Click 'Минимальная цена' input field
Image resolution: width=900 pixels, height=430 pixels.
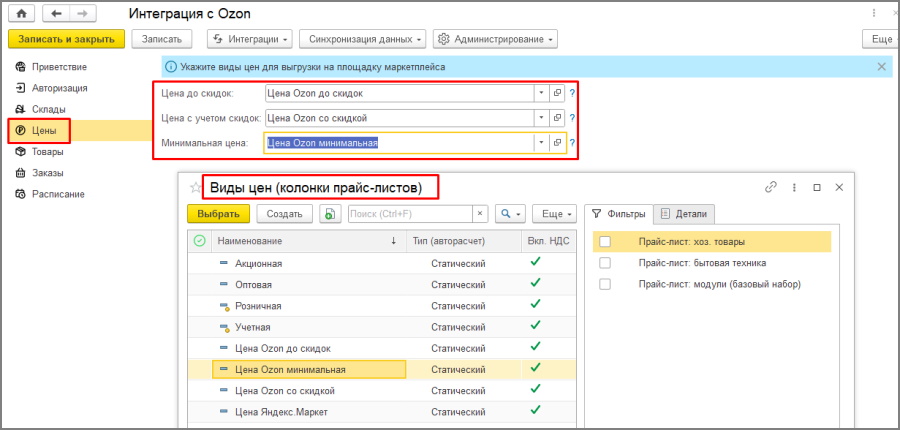click(399, 143)
